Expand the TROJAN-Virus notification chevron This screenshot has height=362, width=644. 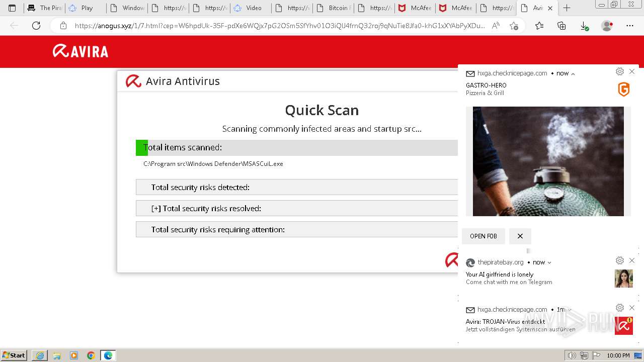pos(570,310)
